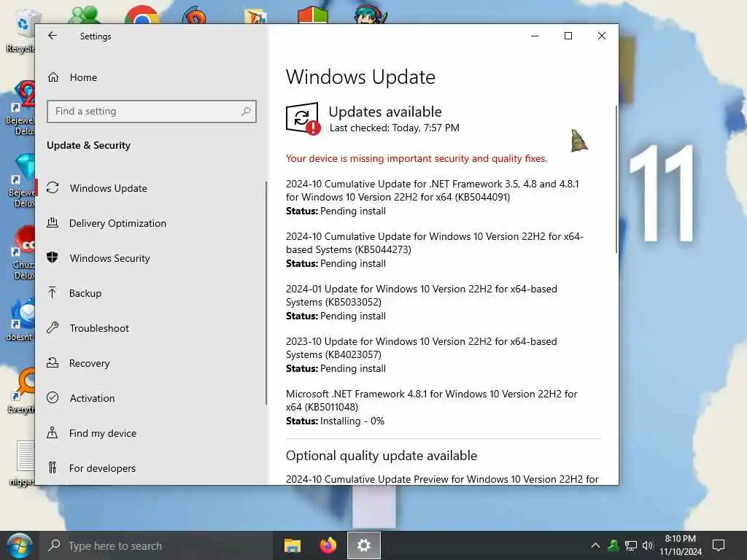Click the sidebar navigation scrollbar
The image size is (747, 560).
click(x=266, y=293)
